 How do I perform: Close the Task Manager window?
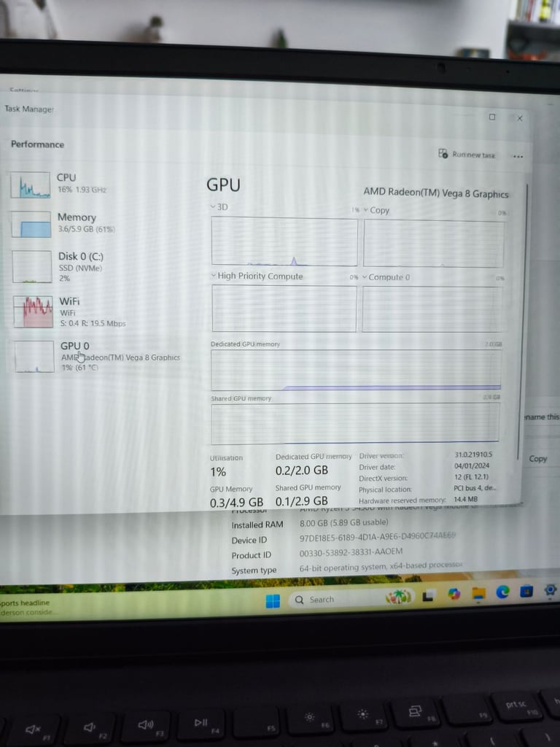[519, 118]
